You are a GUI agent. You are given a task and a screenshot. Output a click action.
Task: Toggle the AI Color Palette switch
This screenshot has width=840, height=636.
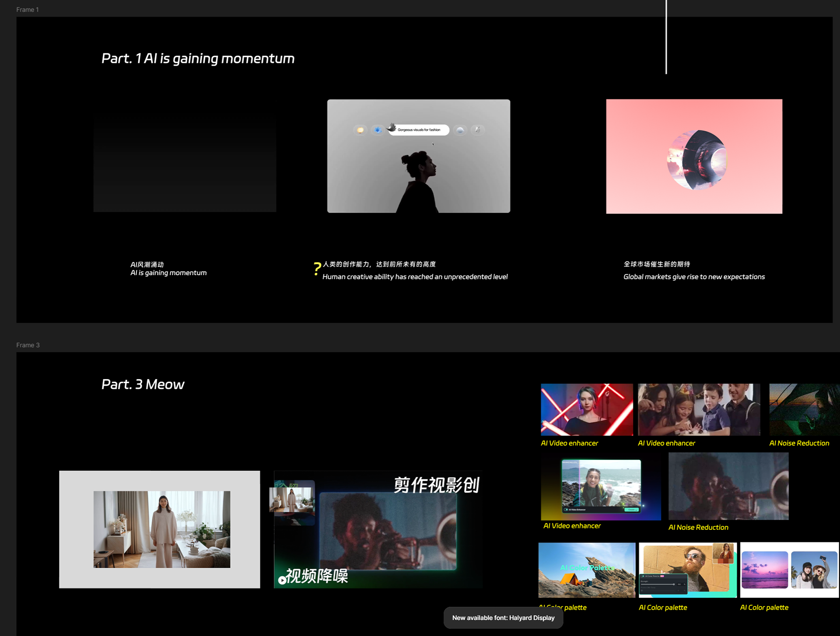coord(643,576)
